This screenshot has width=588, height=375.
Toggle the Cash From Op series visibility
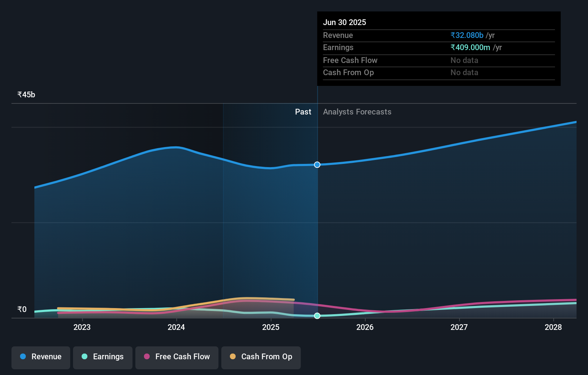tap(261, 357)
